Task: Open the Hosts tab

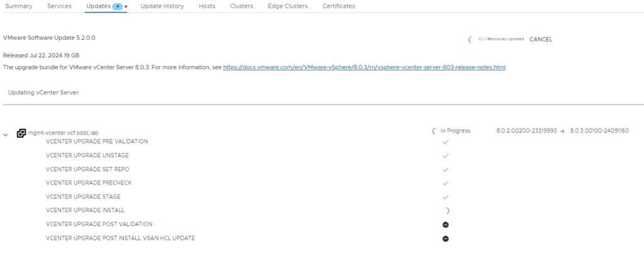Action: click(x=206, y=6)
